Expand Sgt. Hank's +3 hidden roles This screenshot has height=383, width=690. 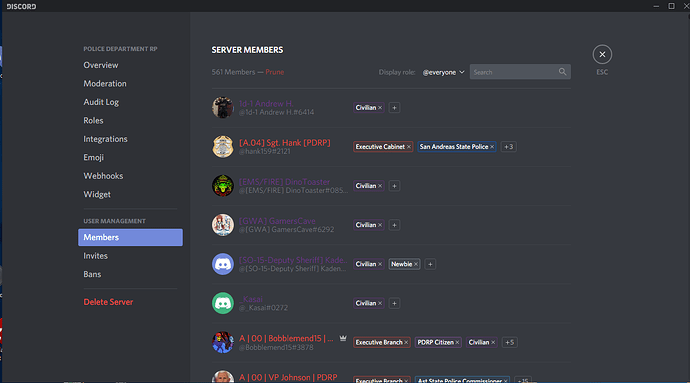(509, 147)
